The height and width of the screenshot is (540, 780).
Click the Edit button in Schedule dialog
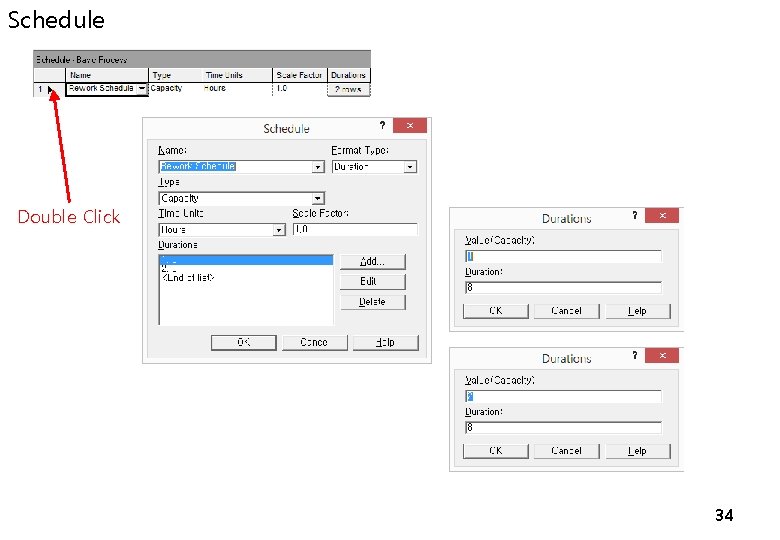click(373, 282)
